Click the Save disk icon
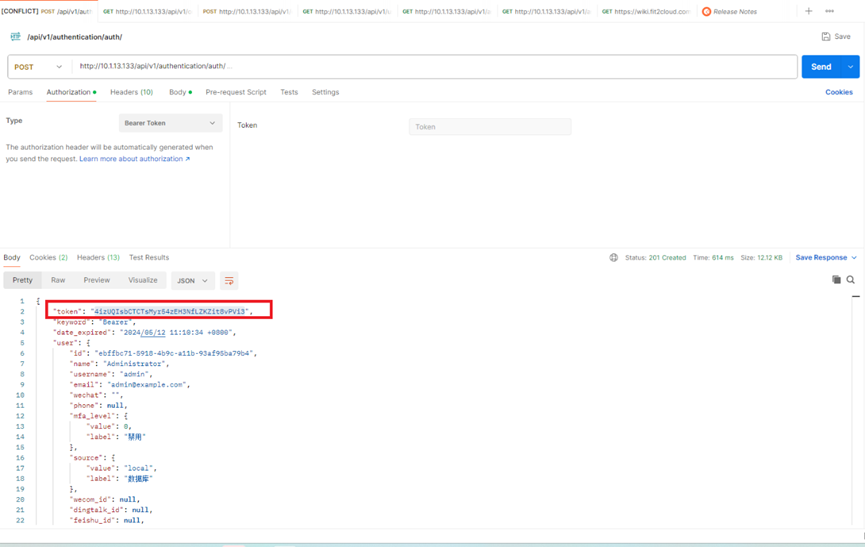This screenshot has height=547, width=865. 826,37
